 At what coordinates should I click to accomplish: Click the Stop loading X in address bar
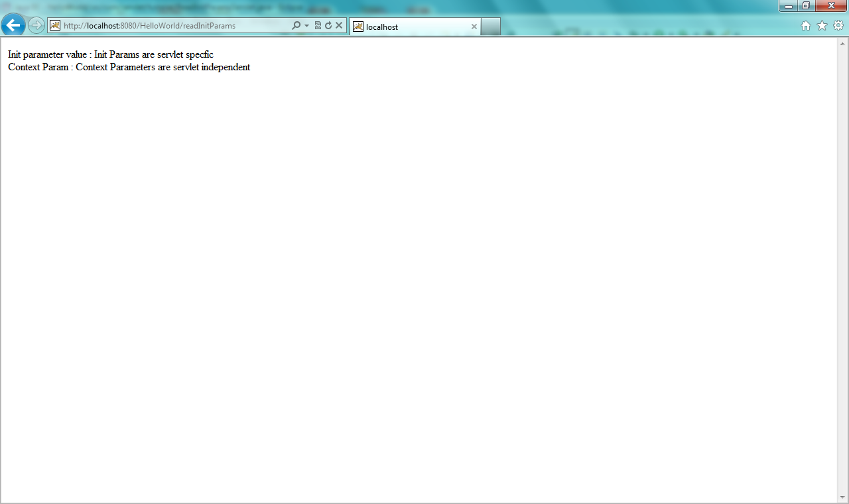339,26
